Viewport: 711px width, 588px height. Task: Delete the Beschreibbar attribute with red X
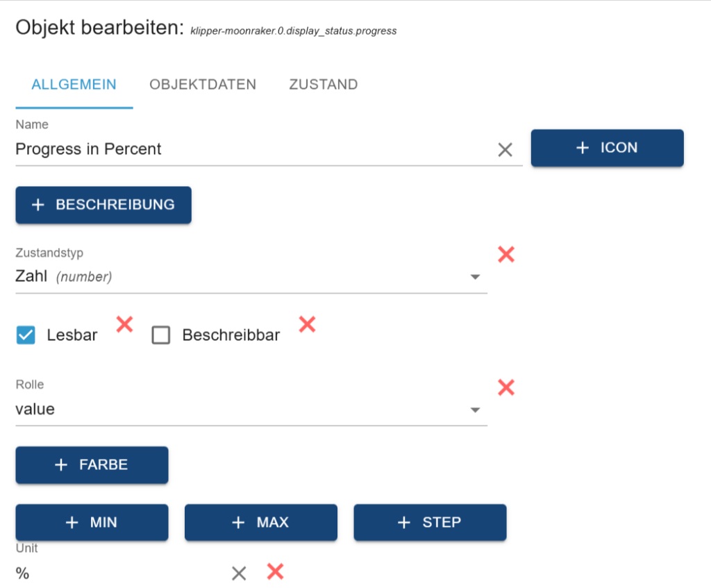[x=307, y=324]
